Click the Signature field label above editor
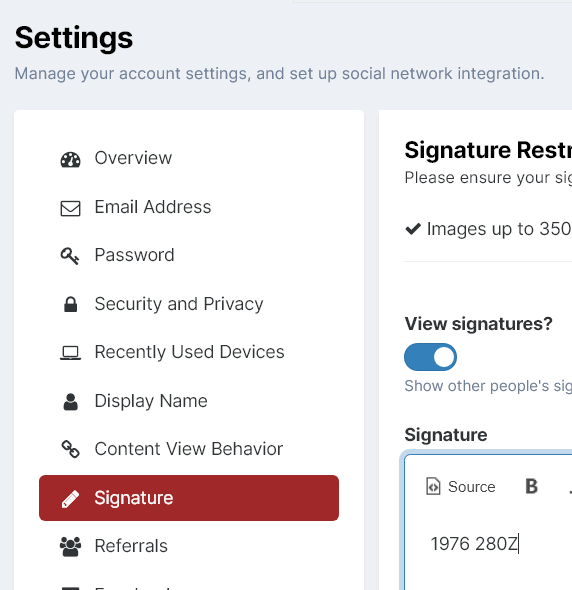572x590 pixels. pos(446,435)
